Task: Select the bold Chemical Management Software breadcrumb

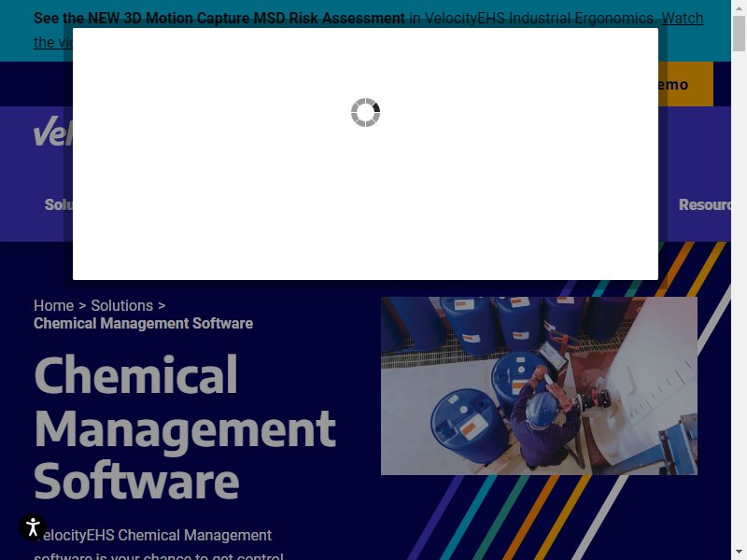Action: click(x=144, y=323)
